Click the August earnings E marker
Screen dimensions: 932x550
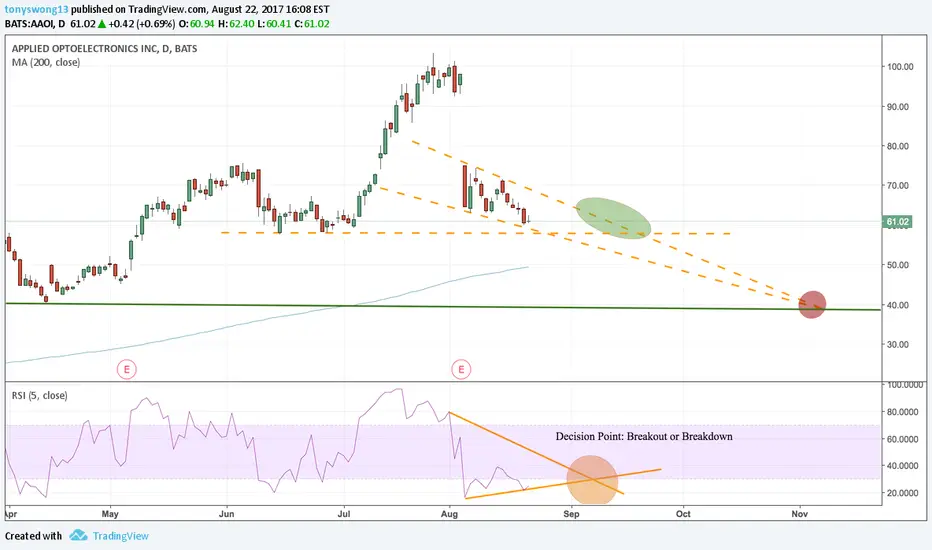click(461, 369)
